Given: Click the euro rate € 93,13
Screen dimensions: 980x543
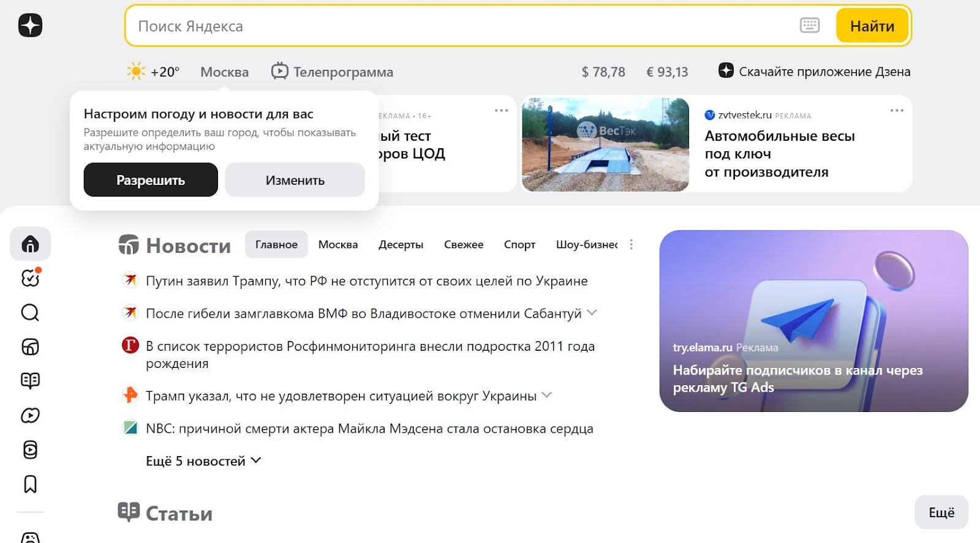Looking at the screenshot, I should [x=667, y=72].
